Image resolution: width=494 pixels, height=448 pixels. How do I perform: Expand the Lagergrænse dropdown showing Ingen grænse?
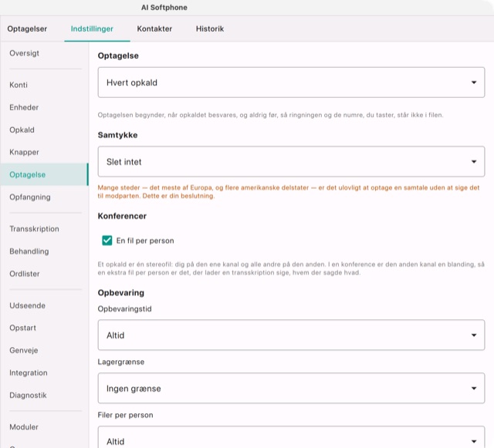pyautogui.click(x=291, y=388)
